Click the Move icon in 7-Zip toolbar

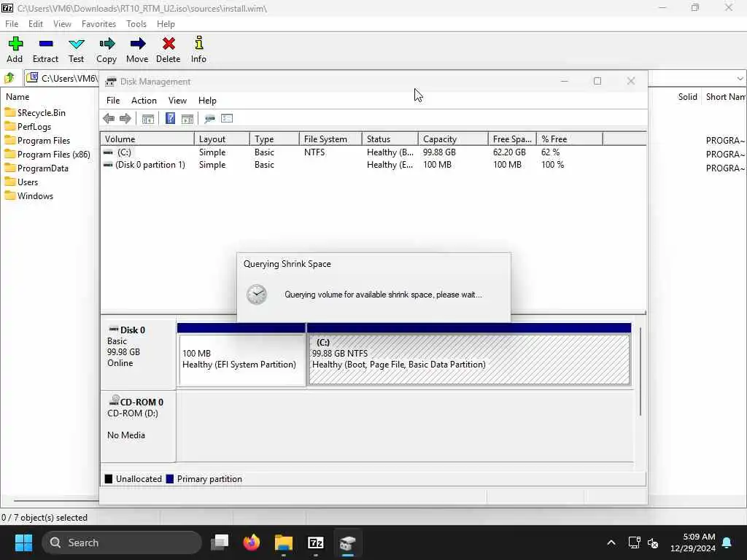click(x=137, y=50)
